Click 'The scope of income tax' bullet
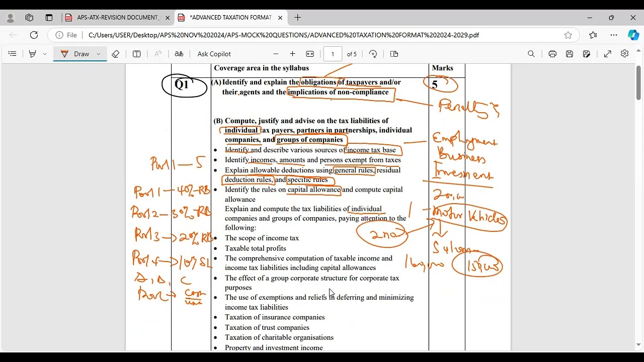Viewport: 644px width, 362px height. [x=262, y=238]
